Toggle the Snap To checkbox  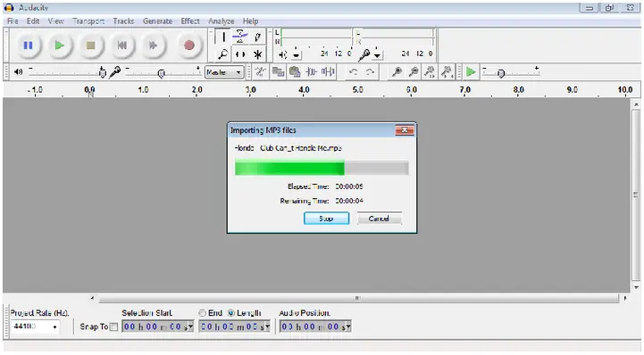(x=113, y=326)
